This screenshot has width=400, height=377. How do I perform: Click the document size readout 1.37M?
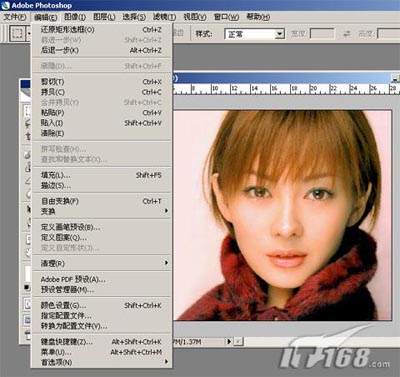pos(187,342)
